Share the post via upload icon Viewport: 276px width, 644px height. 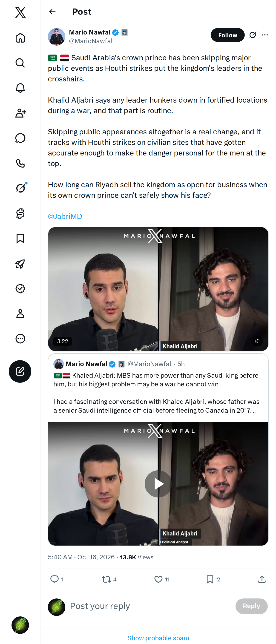[x=262, y=579]
